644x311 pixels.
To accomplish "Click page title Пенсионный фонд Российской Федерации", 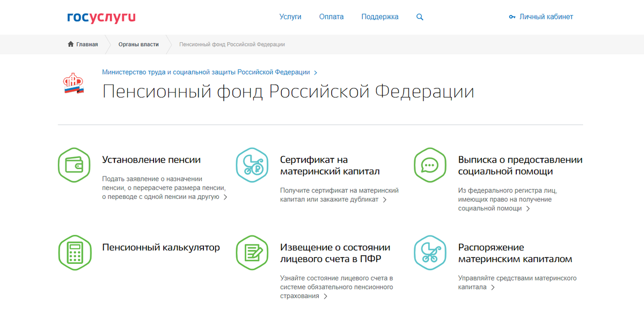I will point(288,92).
